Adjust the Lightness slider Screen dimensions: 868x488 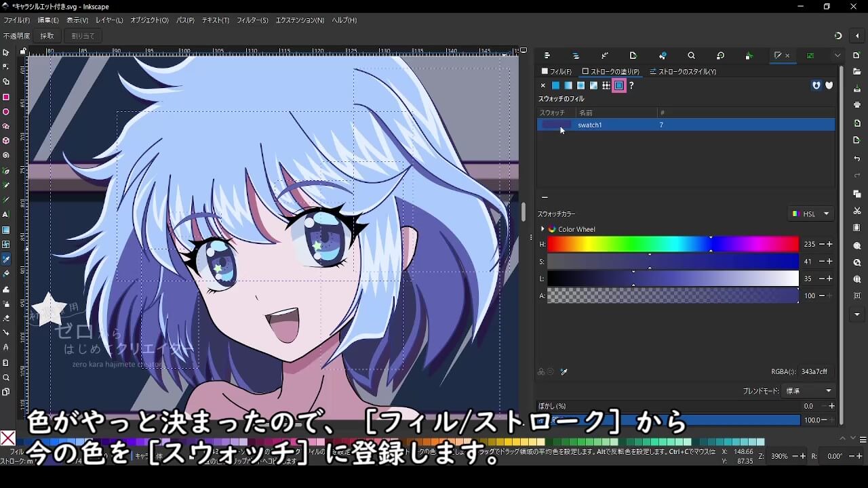pyautogui.click(x=673, y=279)
